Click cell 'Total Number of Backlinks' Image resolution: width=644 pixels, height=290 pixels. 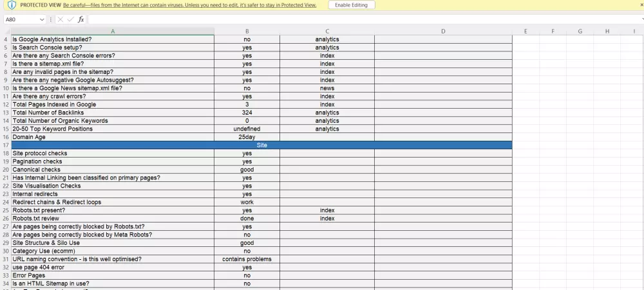[113, 113]
